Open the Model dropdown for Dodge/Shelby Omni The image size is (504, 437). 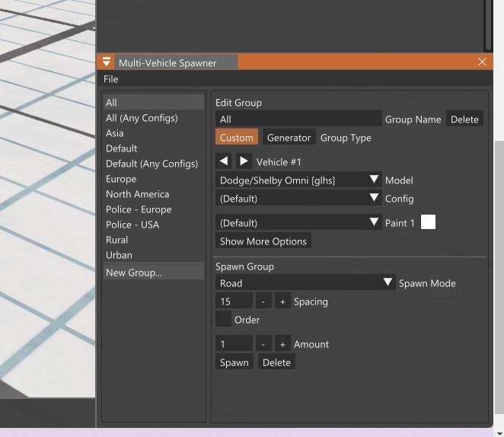point(298,180)
